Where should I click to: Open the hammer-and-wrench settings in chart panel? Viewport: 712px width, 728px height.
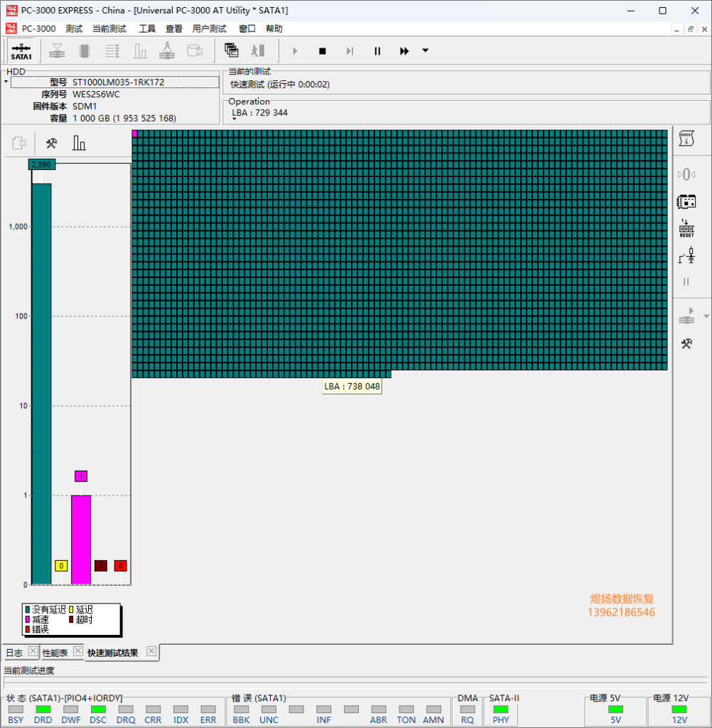click(51, 143)
